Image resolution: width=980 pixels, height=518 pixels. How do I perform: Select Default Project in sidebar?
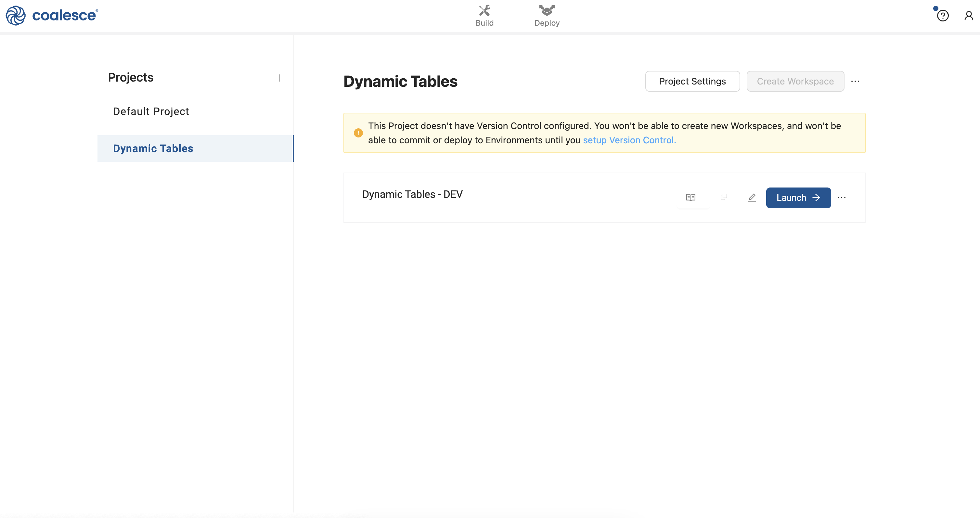pos(151,111)
